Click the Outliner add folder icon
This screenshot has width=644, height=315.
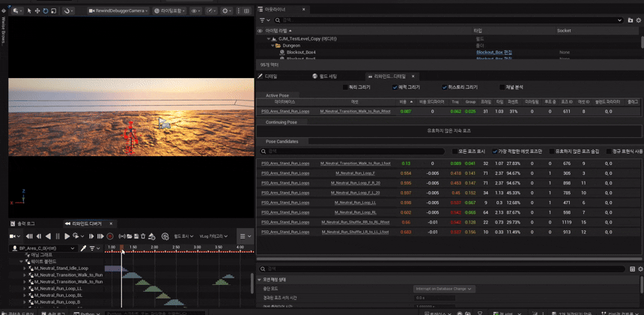pos(631,19)
